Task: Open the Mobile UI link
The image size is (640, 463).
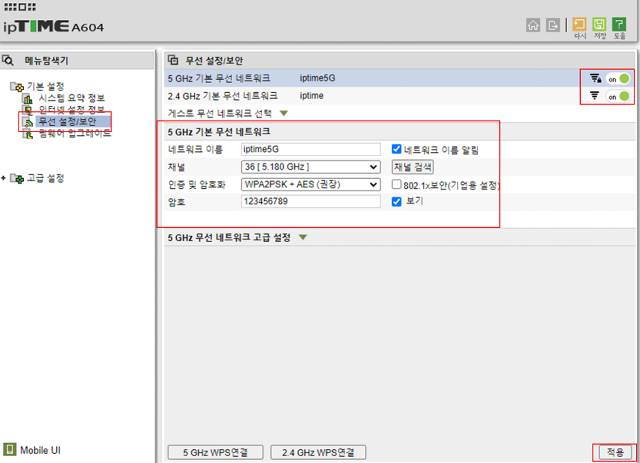Action: coord(40,450)
